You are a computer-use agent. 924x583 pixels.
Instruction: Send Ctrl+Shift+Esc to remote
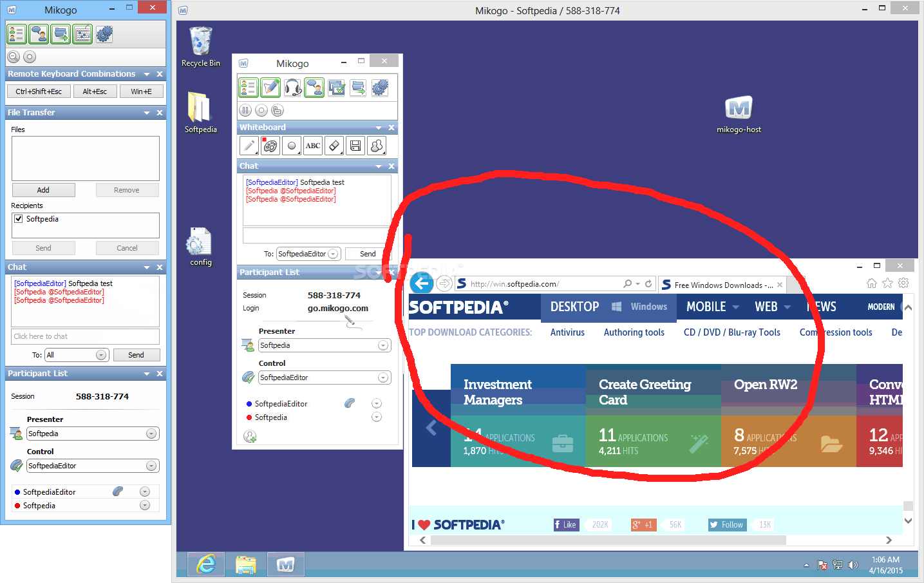[x=39, y=91]
